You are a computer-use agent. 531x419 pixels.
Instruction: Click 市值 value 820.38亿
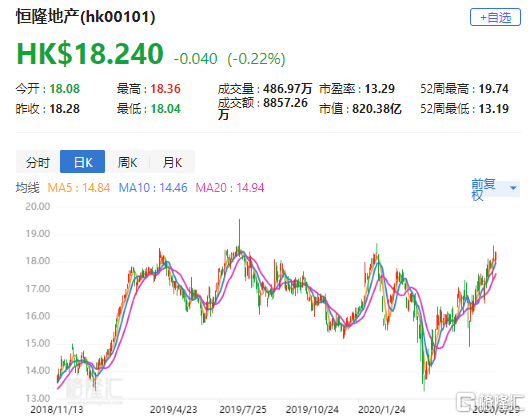pyautogui.click(x=377, y=109)
